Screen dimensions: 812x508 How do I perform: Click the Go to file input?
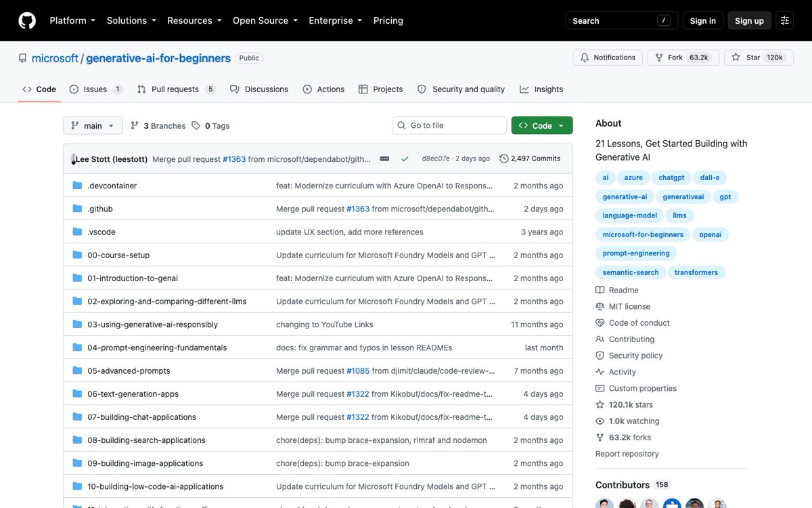click(x=449, y=125)
